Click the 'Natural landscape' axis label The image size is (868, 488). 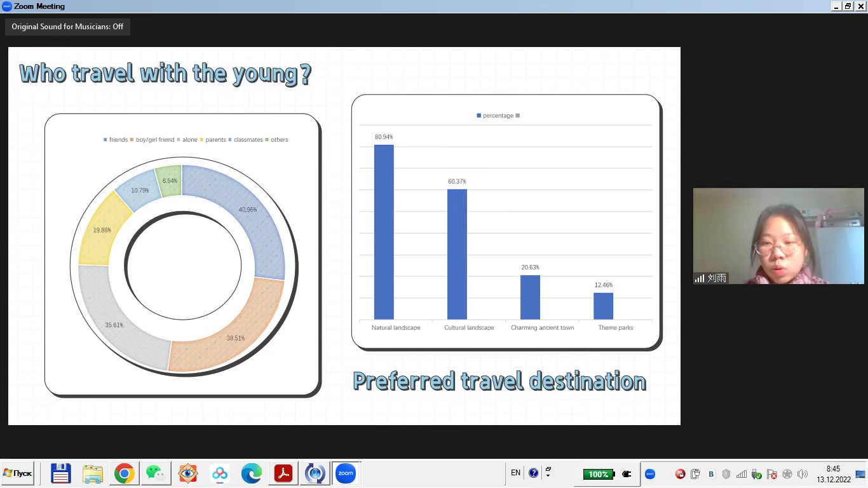click(396, 328)
